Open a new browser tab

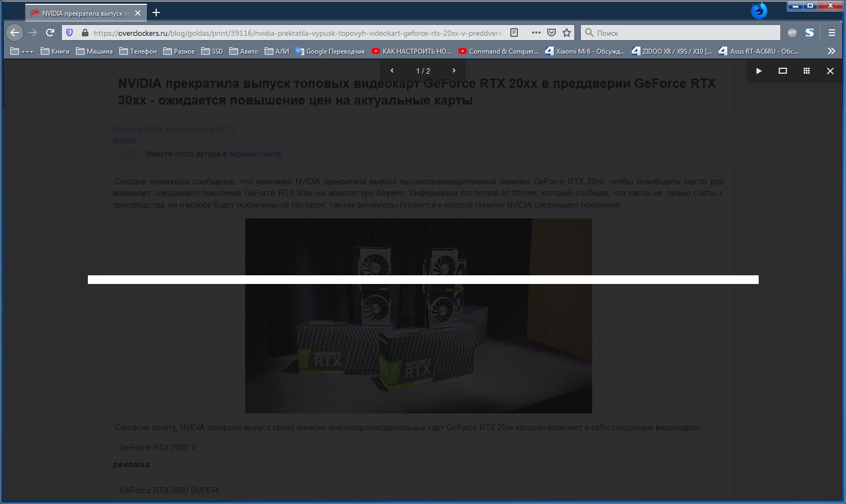pyautogui.click(x=156, y=12)
